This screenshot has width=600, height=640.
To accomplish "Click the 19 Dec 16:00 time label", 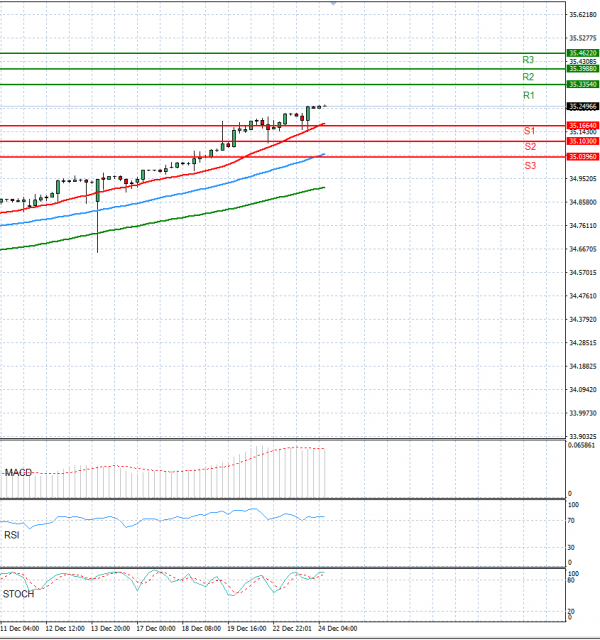I will (x=247, y=629).
